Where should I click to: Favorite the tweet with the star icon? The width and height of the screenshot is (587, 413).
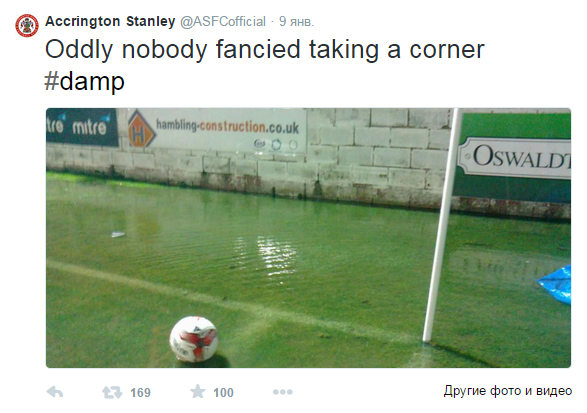pos(197,392)
